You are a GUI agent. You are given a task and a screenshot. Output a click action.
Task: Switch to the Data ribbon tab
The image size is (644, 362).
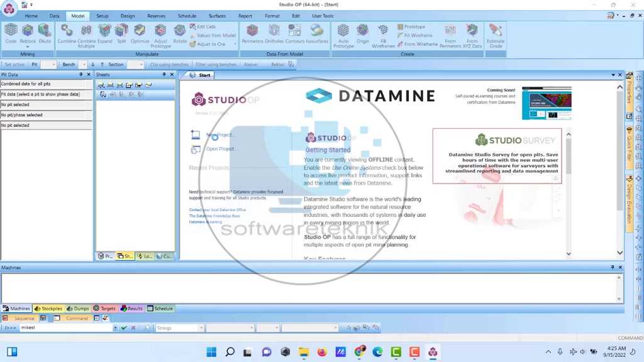point(54,16)
